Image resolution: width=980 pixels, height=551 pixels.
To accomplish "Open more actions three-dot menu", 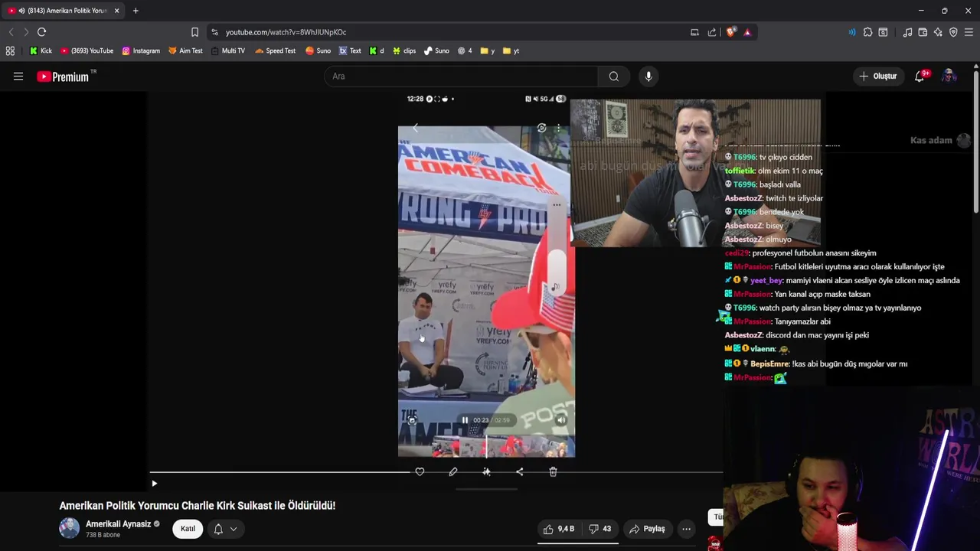I will (686, 529).
